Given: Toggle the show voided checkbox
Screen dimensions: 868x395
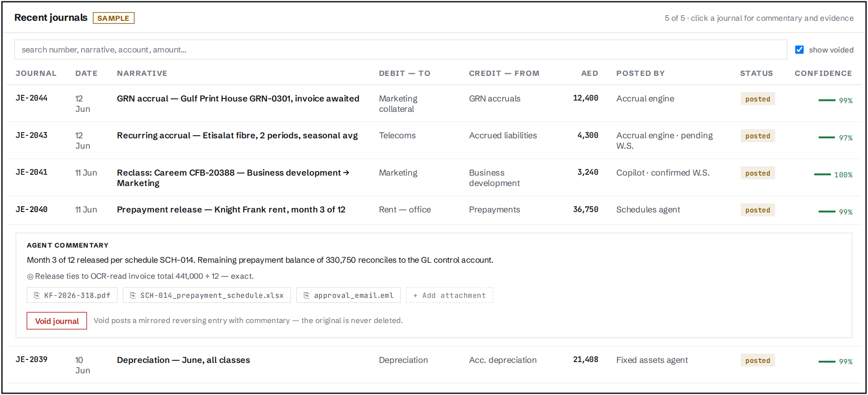Looking at the screenshot, I should pos(800,50).
